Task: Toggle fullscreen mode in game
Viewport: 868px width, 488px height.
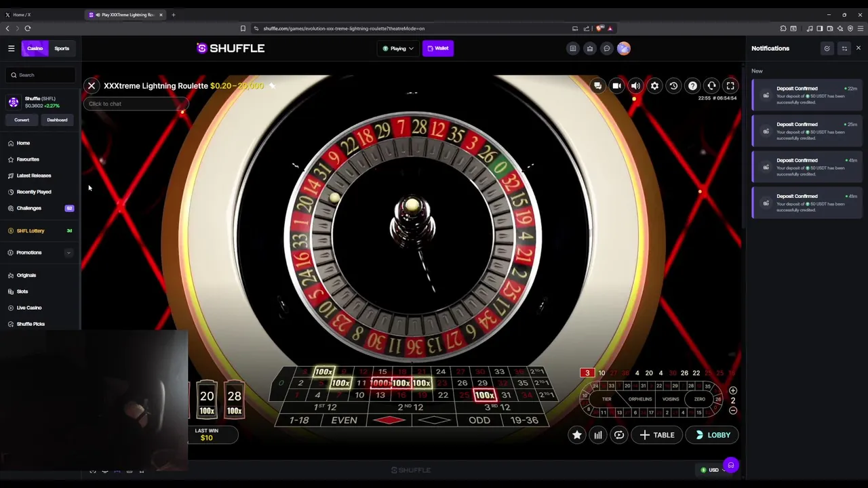Action: (730, 86)
